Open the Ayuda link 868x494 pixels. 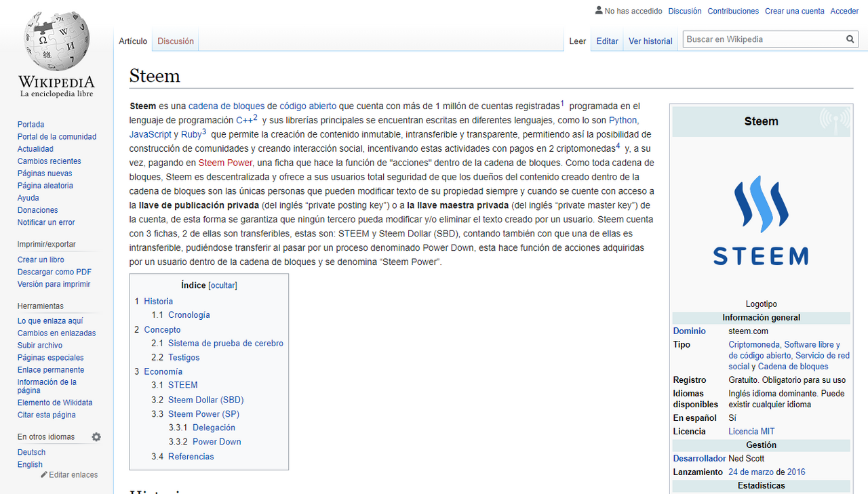tap(28, 198)
